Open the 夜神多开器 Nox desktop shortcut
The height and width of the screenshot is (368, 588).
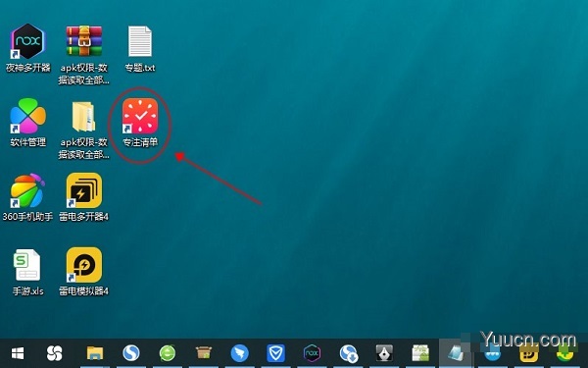27,48
